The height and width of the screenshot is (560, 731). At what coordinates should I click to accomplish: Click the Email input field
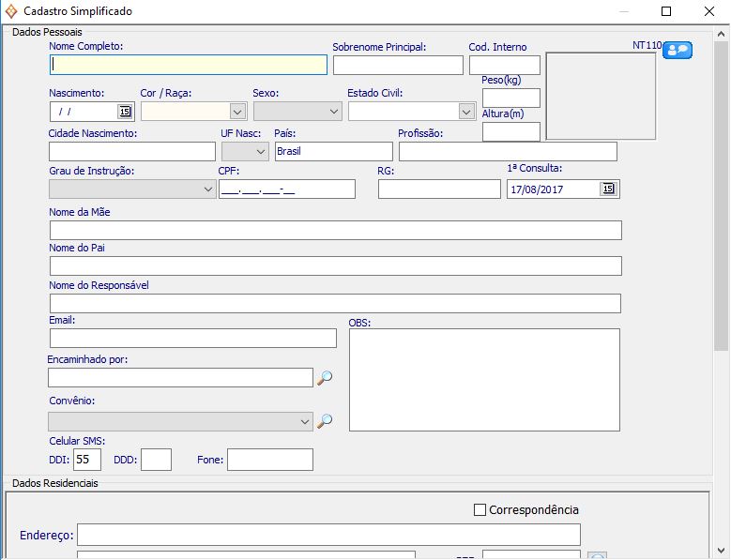[x=192, y=339]
